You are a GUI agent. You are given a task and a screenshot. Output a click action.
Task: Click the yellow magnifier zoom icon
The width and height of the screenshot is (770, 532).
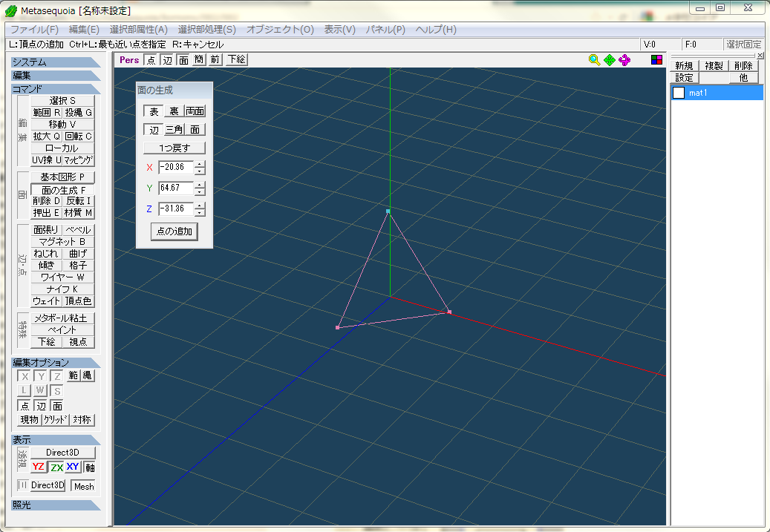594,60
